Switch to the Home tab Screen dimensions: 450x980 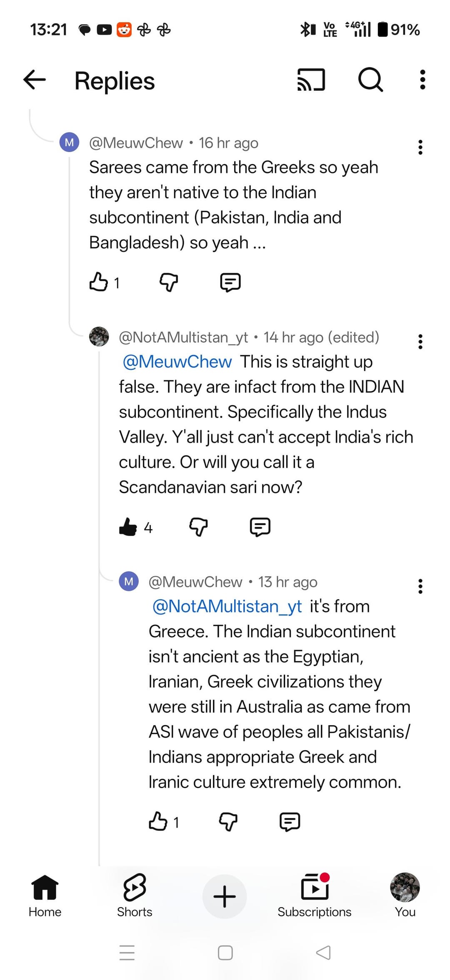[45, 895]
